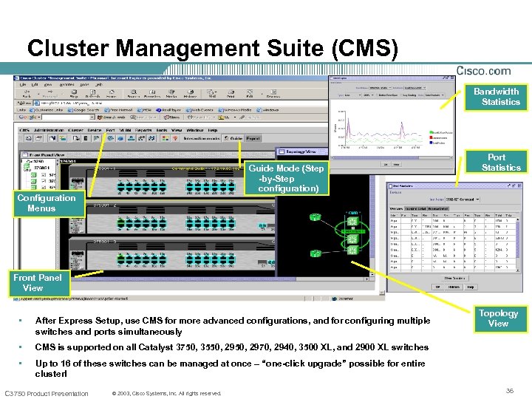This screenshot has height=399, width=532.
Task: Open the IE Search pane icon
Action: 134,92
